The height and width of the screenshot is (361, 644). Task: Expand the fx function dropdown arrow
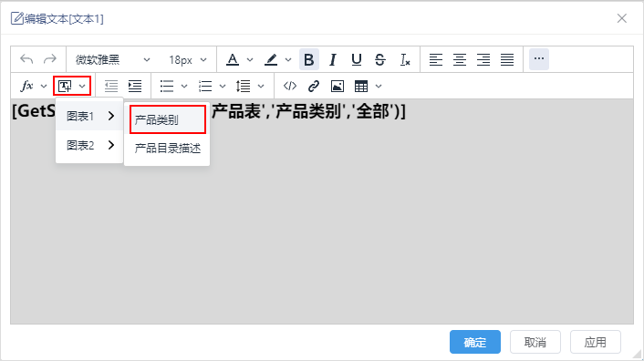(x=44, y=86)
